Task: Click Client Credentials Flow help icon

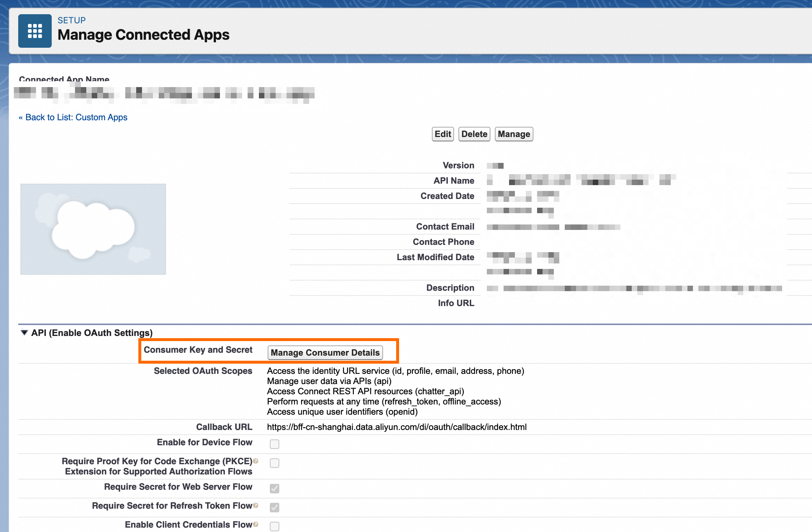Action: [x=256, y=524]
